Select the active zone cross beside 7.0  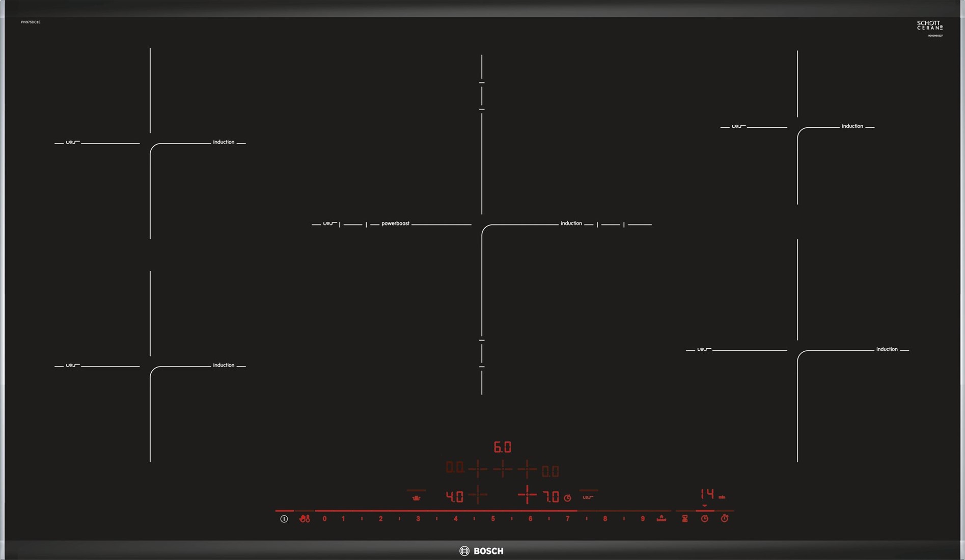(527, 495)
